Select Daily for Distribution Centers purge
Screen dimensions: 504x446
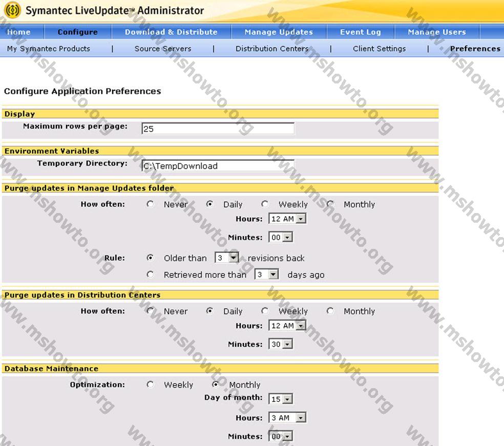click(x=209, y=311)
